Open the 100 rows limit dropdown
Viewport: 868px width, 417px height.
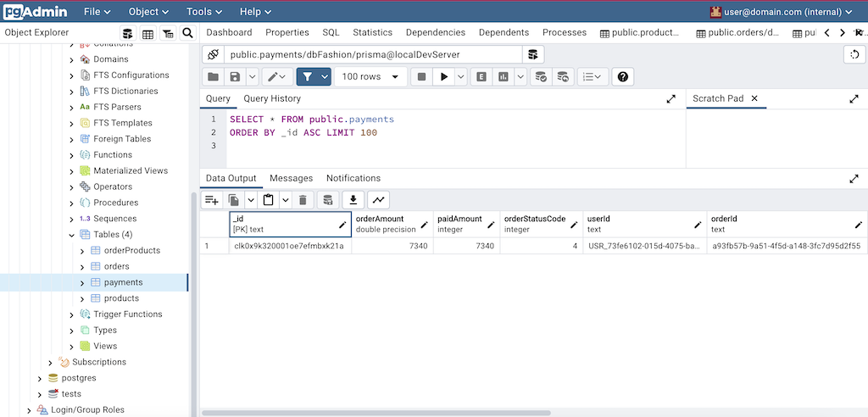(370, 77)
